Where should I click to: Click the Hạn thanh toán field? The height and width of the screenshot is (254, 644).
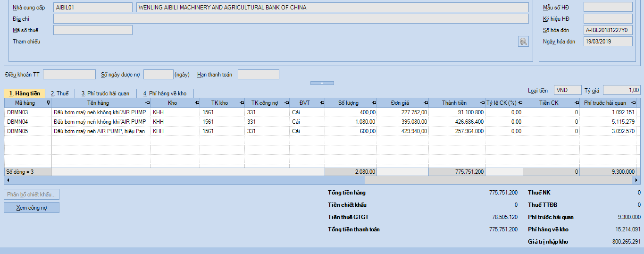[259, 75]
